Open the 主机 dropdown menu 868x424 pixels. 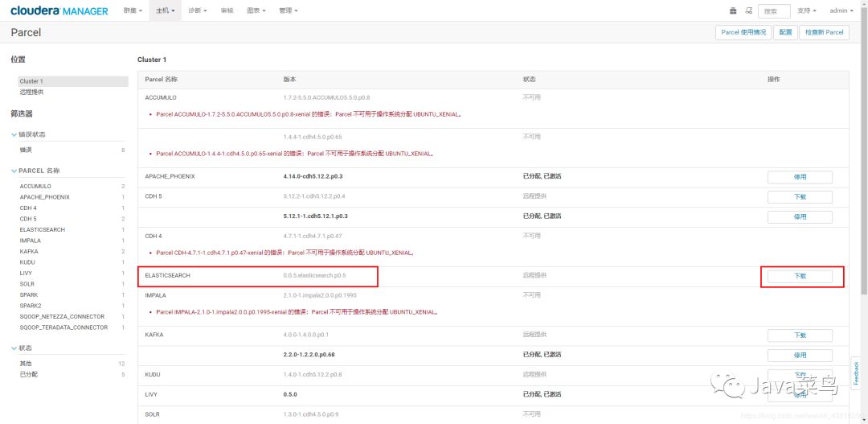166,10
